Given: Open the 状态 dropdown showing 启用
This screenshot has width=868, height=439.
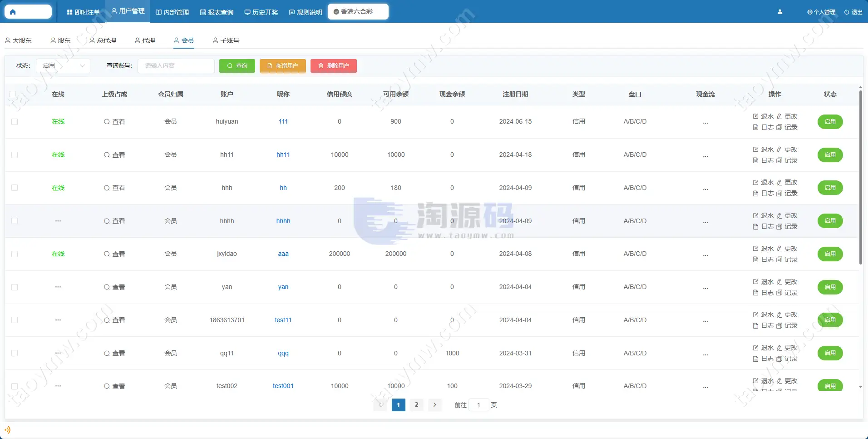Looking at the screenshot, I should click(x=63, y=66).
